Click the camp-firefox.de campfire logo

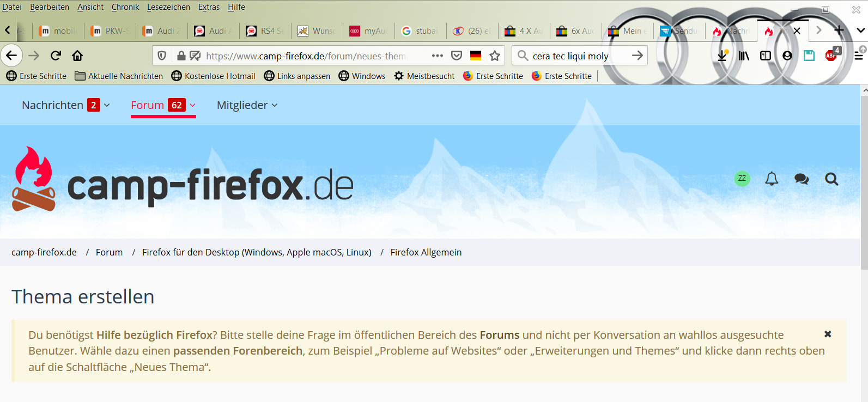(x=183, y=179)
